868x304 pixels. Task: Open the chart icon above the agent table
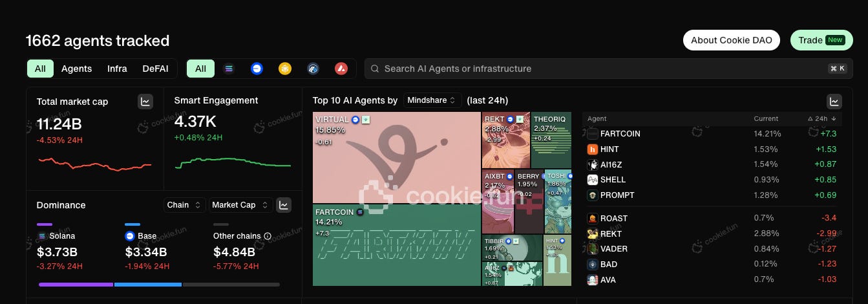coord(834,101)
